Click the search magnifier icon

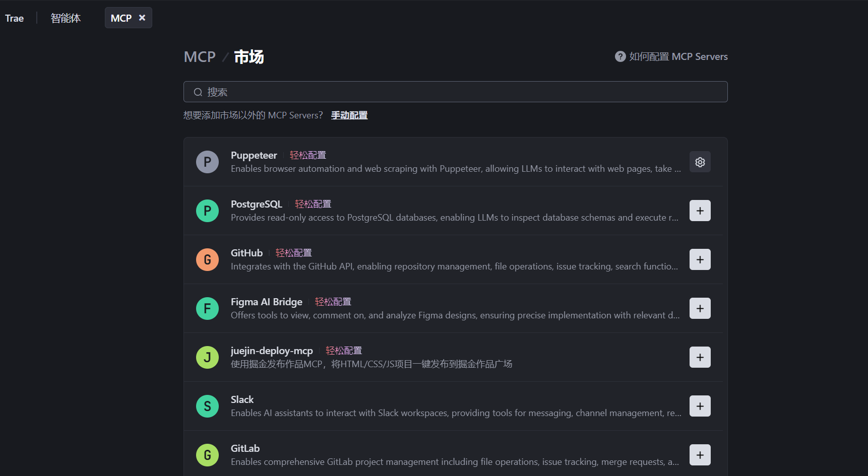(198, 92)
